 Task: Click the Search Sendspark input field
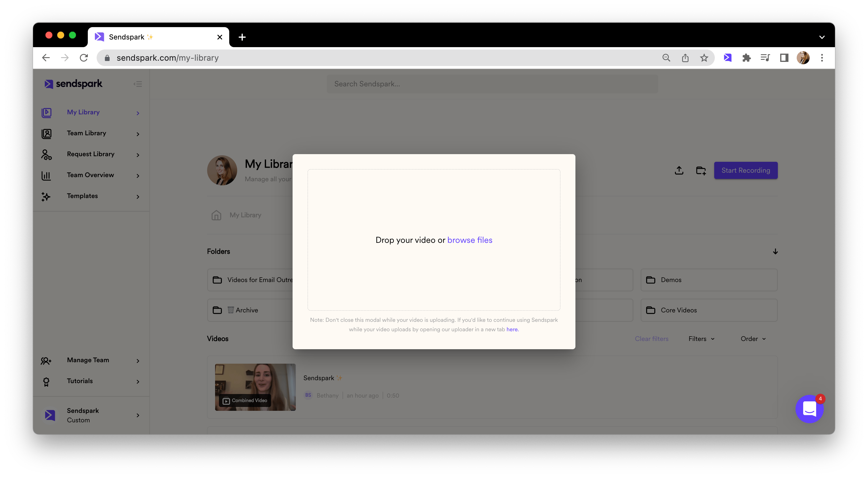tap(492, 84)
